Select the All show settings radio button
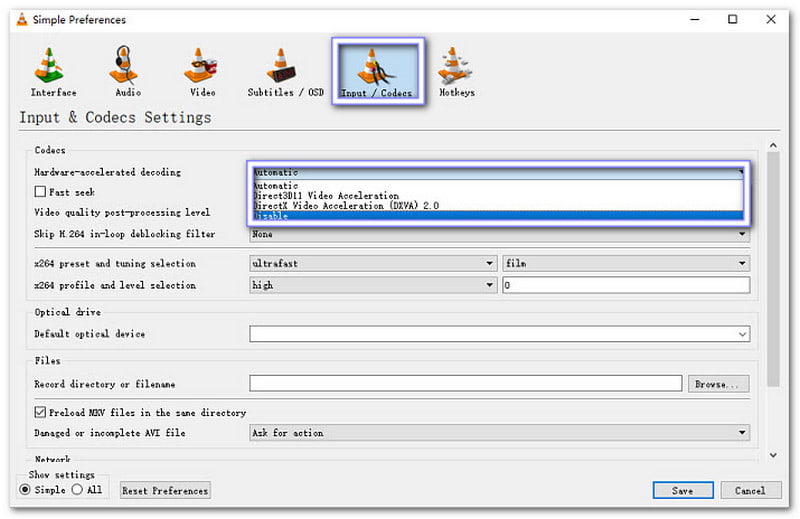The height and width of the screenshot is (519, 800). pyautogui.click(x=77, y=490)
